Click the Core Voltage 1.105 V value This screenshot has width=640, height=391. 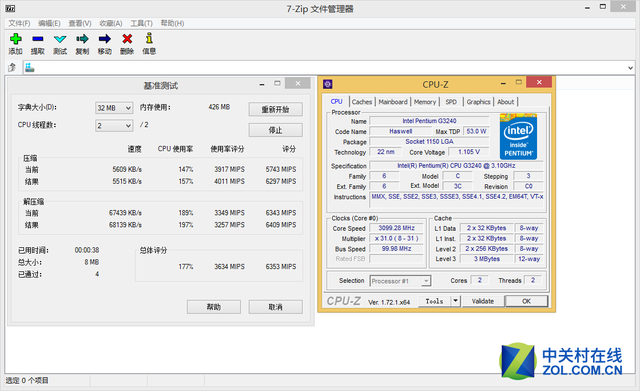[469, 152]
